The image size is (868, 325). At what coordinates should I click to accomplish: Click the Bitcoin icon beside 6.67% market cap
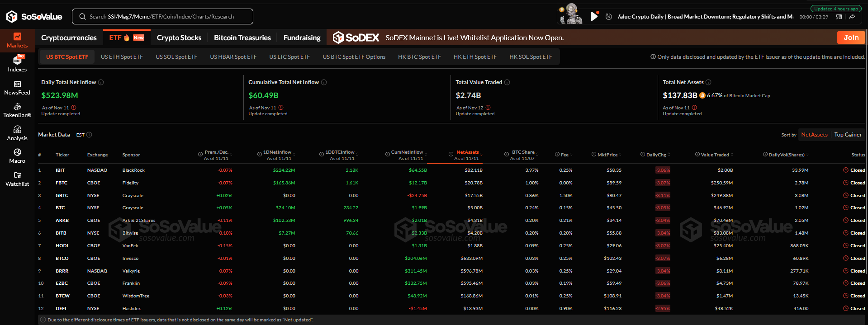[x=702, y=95]
